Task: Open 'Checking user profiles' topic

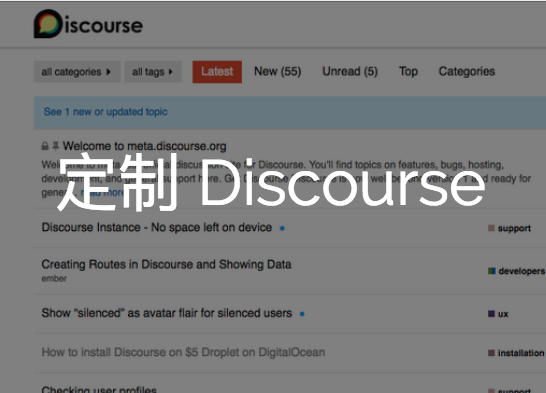Action: click(x=99, y=389)
